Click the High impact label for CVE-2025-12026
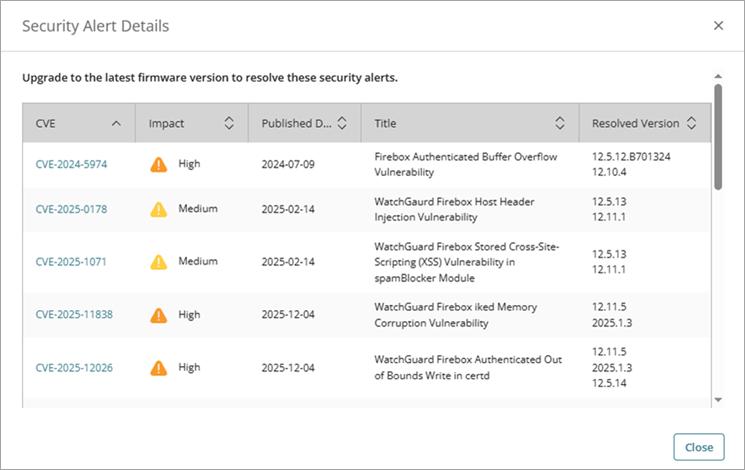The width and height of the screenshot is (745, 470). [189, 367]
